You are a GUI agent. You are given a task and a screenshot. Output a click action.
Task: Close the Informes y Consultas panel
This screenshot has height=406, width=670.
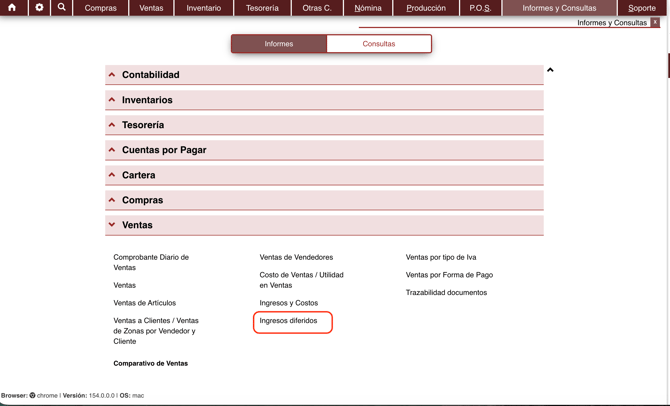pos(655,22)
